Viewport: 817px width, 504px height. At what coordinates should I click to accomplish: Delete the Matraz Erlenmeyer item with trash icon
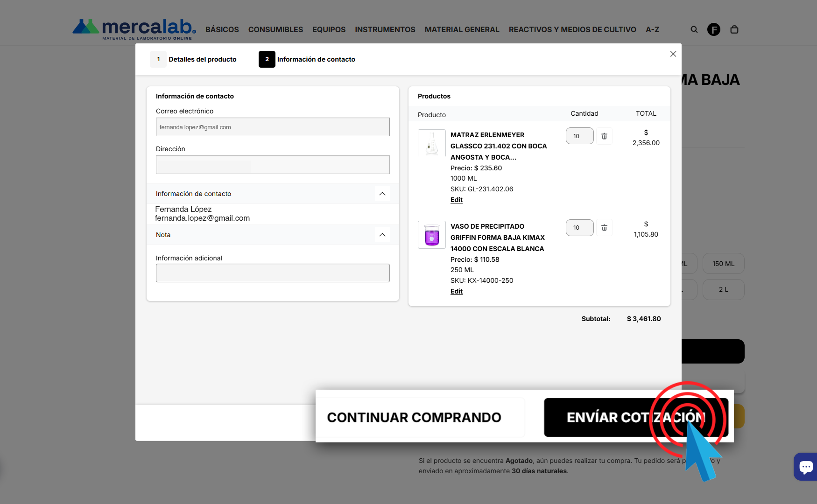coord(604,136)
